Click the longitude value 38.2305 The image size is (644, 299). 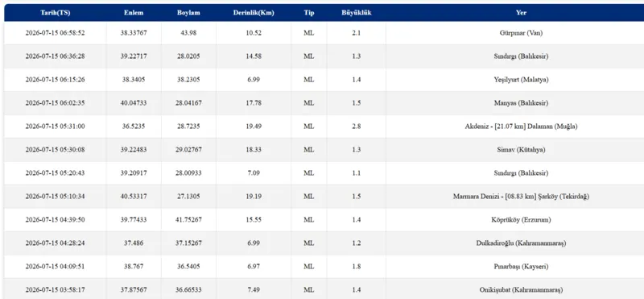[188, 80]
